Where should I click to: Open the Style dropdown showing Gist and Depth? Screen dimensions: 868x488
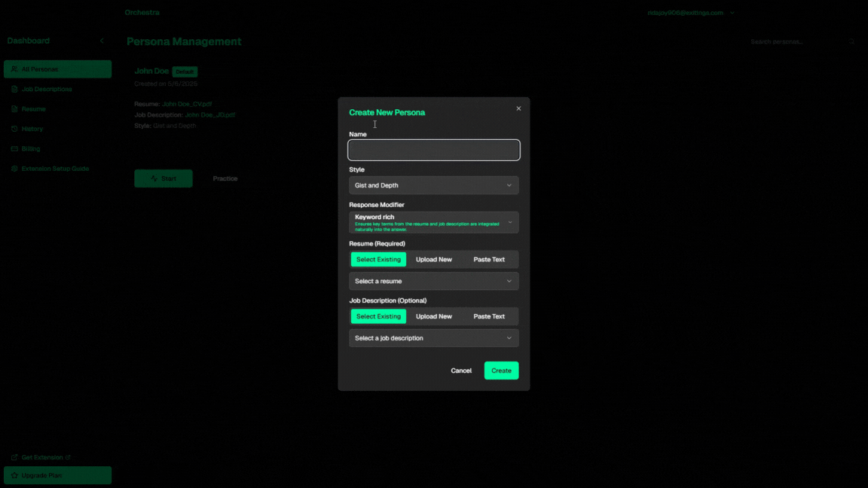(x=433, y=185)
